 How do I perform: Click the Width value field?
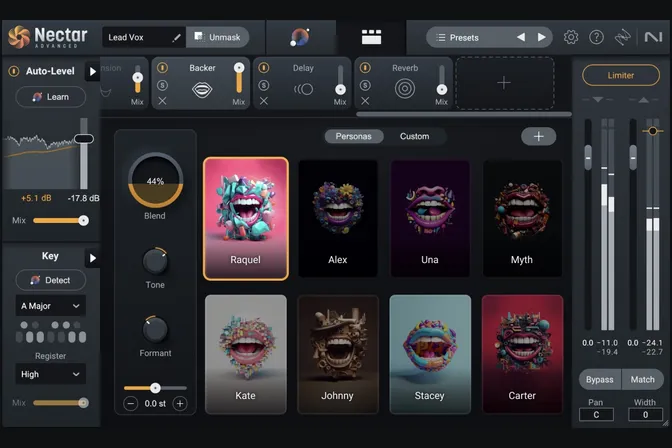tap(645, 415)
